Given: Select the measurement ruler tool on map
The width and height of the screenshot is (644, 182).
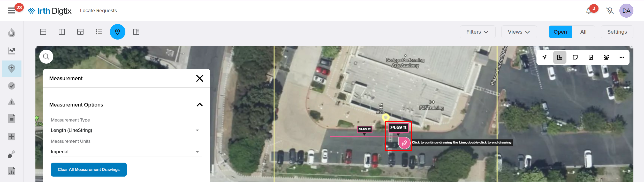Looking at the screenshot, I should [x=560, y=57].
